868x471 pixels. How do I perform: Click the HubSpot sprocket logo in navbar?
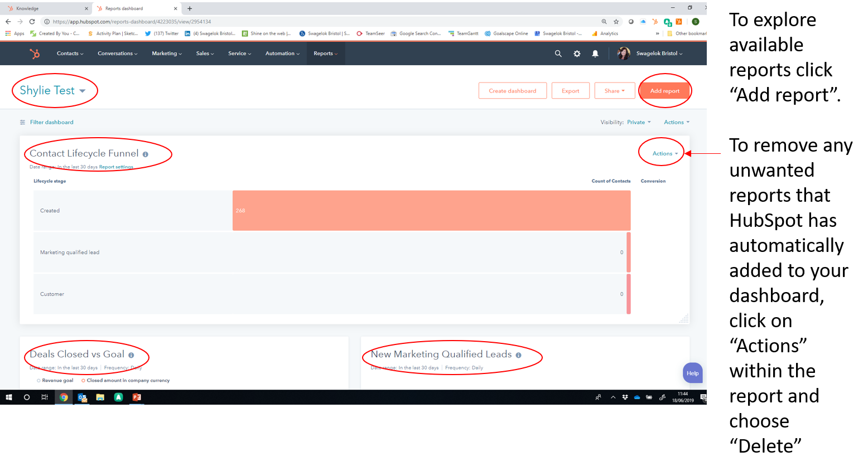point(35,54)
